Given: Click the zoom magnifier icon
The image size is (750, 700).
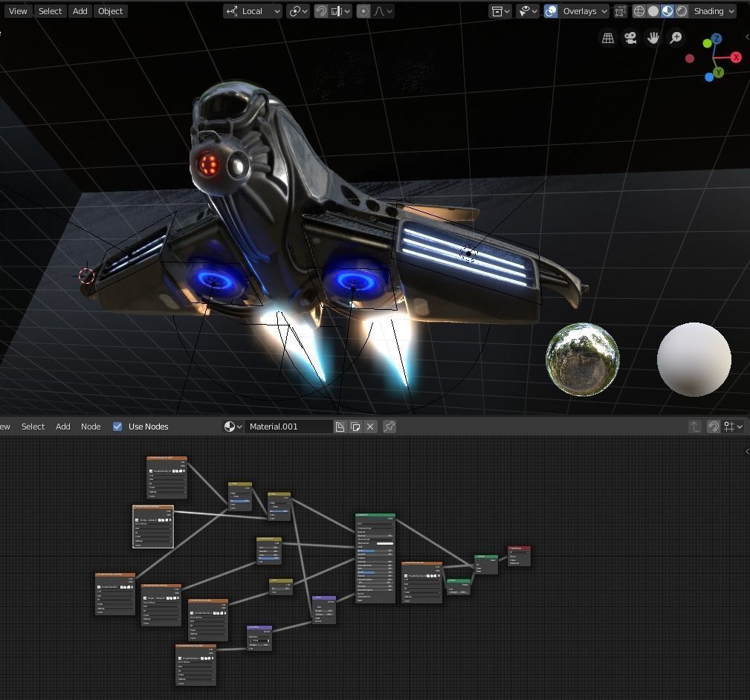Looking at the screenshot, I should (676, 38).
